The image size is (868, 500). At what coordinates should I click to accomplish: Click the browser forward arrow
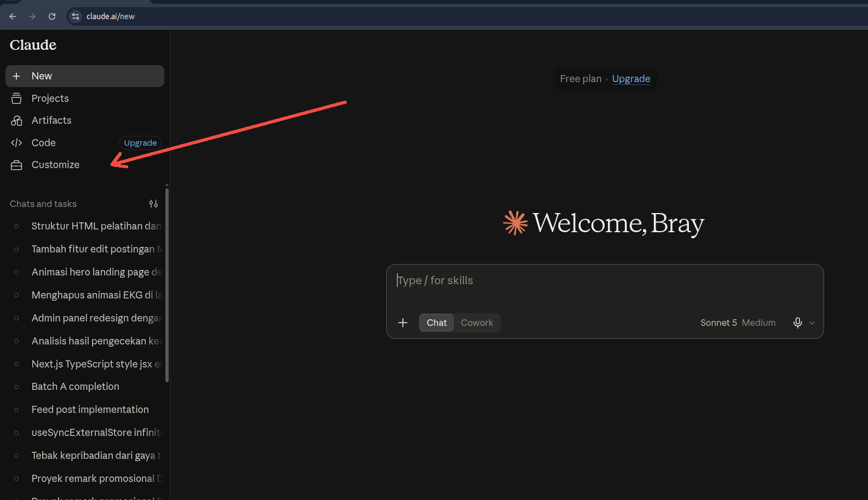(32, 16)
